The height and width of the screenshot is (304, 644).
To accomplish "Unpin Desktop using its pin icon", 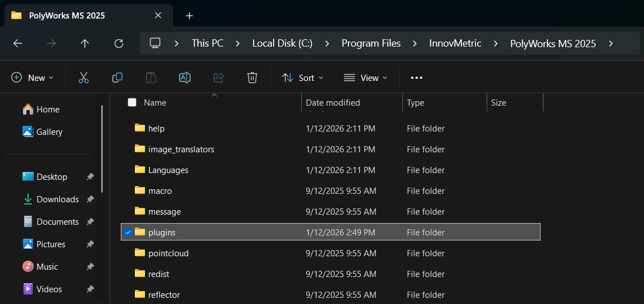I will pos(90,176).
